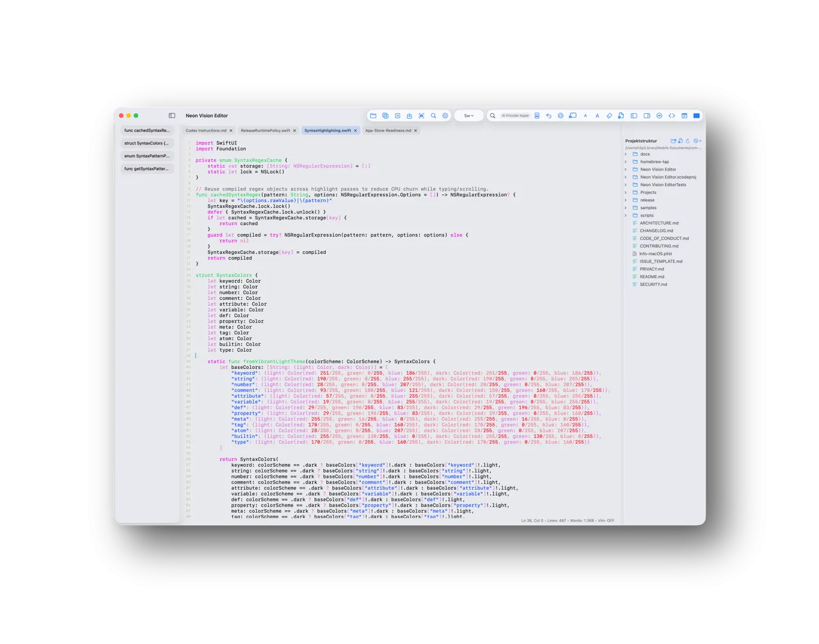This screenshot has width=819, height=644.
Task: Toggle the right panel layout toolbar icon
Action: pos(647,116)
